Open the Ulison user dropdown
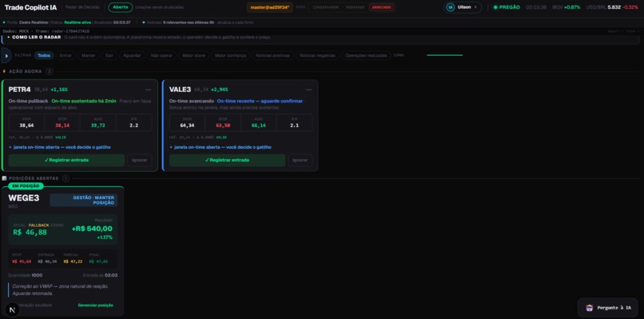Image resolution: width=644 pixels, height=319 pixels. click(463, 7)
